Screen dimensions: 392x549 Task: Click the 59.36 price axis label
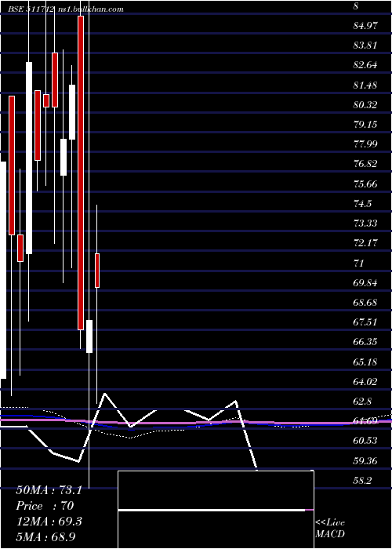(x=365, y=460)
